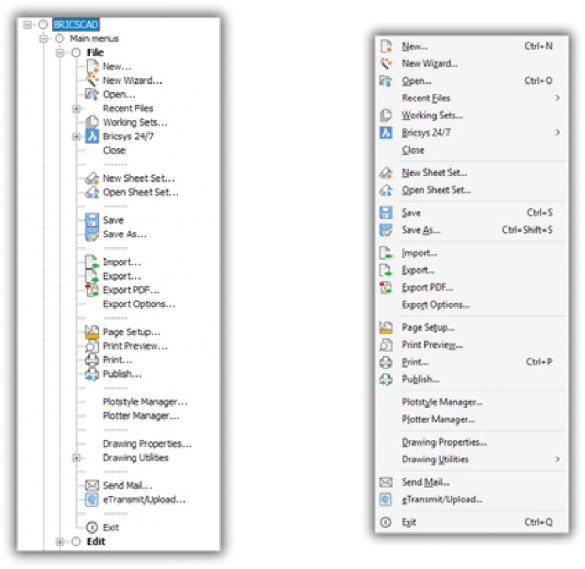Choose Open Sheet Set from the File menu
Image resolution: width=585 pixels, height=569 pixels.
click(x=472, y=190)
